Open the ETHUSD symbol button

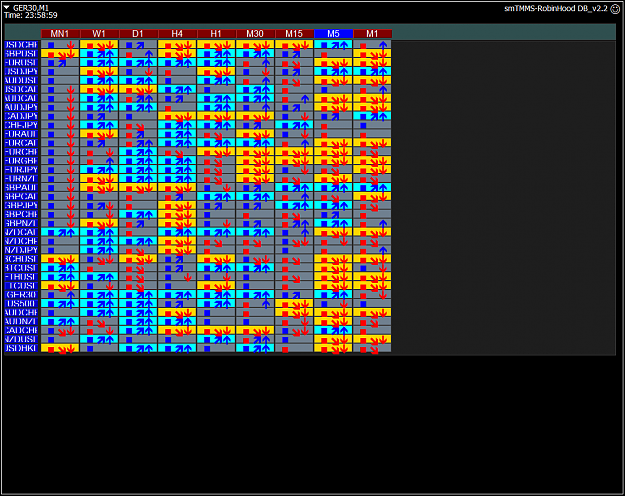[x=22, y=277]
